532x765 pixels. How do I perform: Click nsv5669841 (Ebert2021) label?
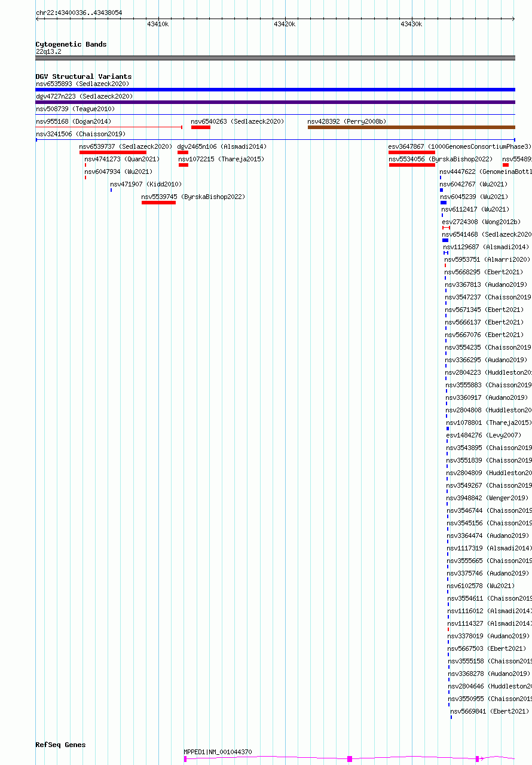coord(490,711)
